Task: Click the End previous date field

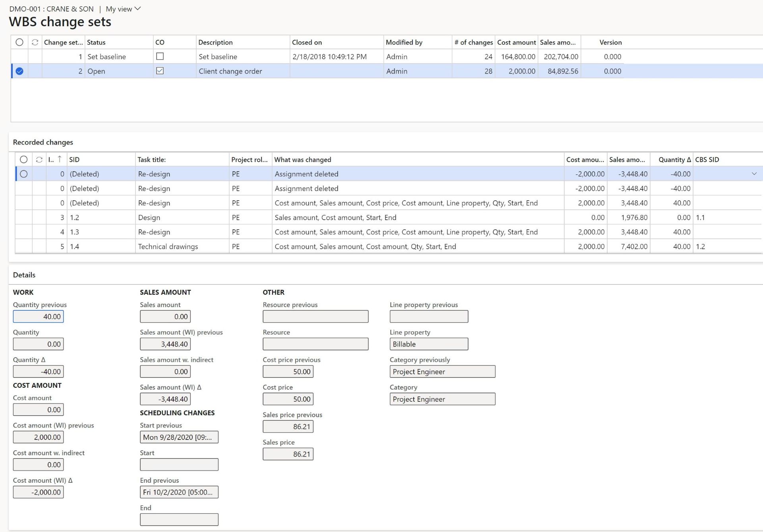Action: [x=179, y=492]
